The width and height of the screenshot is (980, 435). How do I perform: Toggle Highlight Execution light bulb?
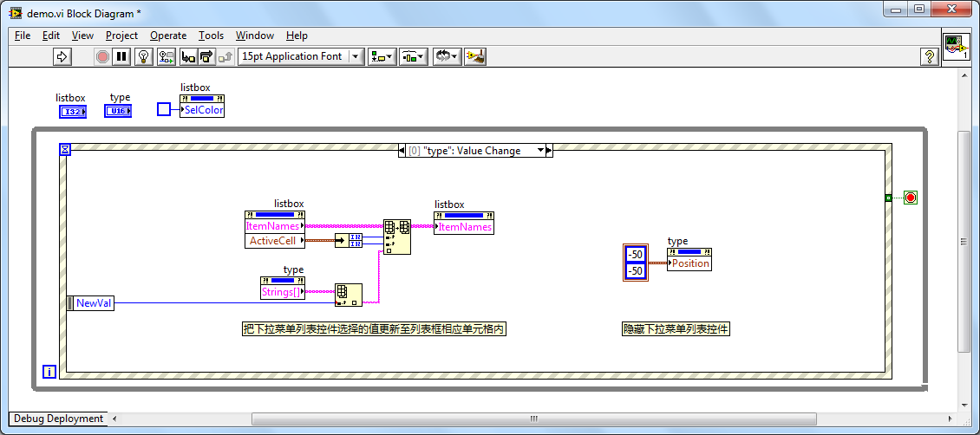click(x=144, y=56)
